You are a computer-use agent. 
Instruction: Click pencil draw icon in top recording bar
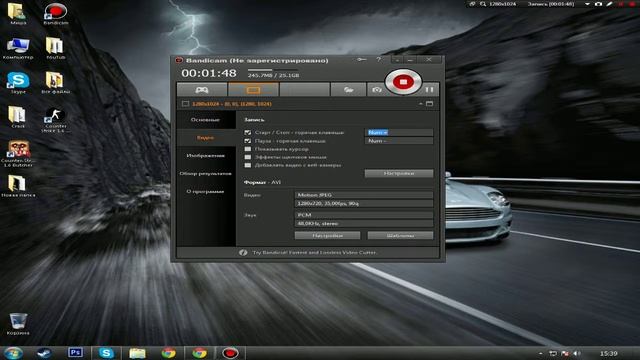pos(609,4)
